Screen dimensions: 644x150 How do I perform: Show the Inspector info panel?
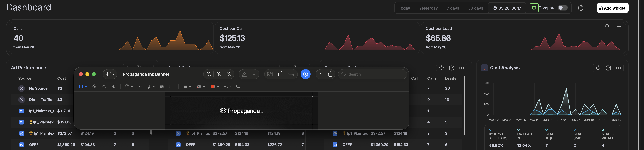(x=320, y=74)
